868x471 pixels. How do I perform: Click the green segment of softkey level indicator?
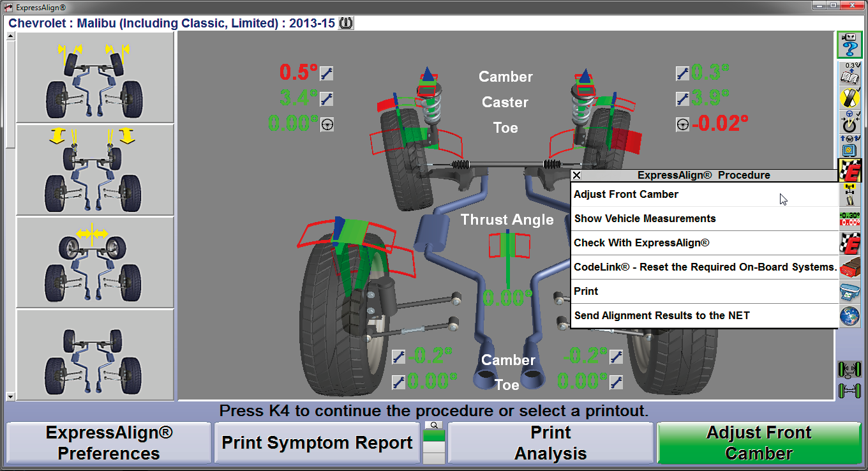tap(434, 435)
